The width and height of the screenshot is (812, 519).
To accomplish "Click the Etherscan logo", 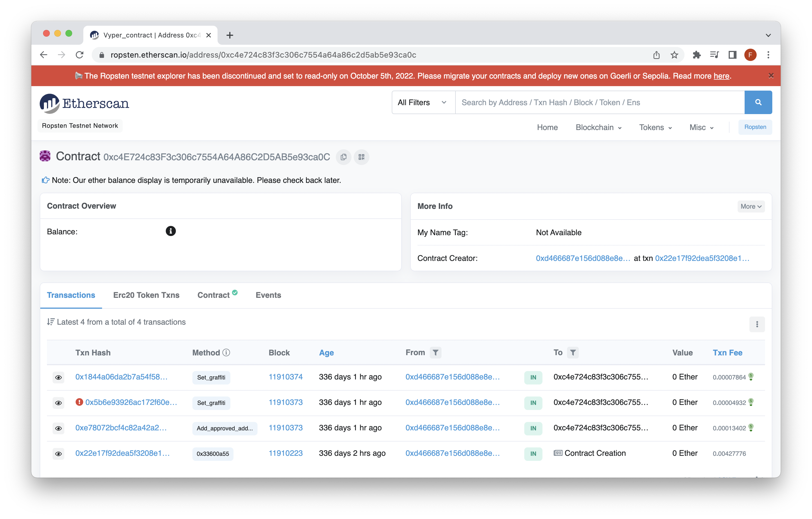I will pos(85,103).
